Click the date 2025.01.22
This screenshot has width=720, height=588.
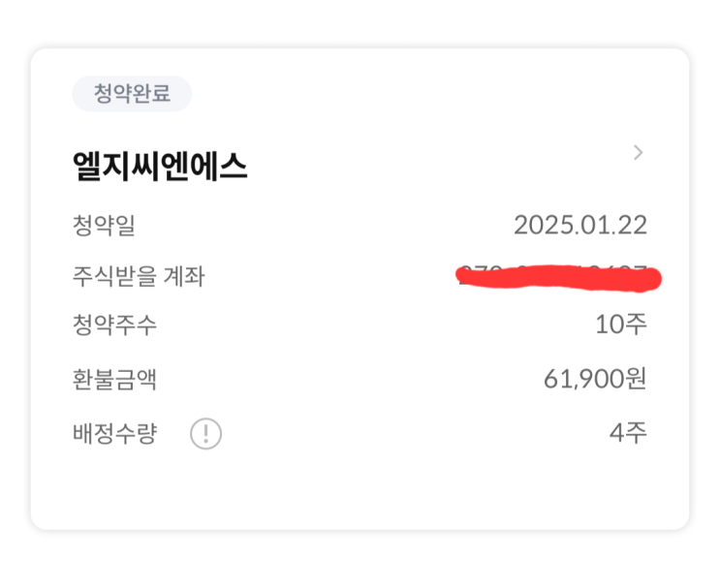[579, 226]
